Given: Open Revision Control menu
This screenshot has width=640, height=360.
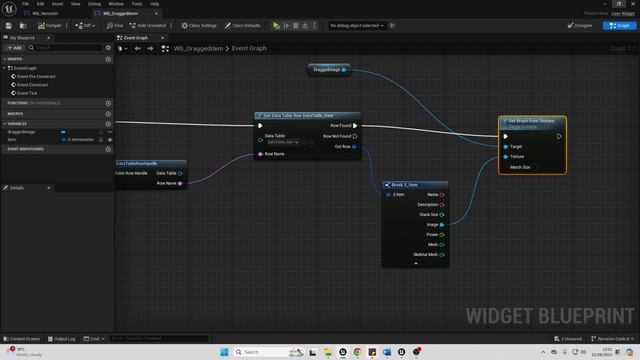Looking at the screenshot, I should (x=612, y=339).
